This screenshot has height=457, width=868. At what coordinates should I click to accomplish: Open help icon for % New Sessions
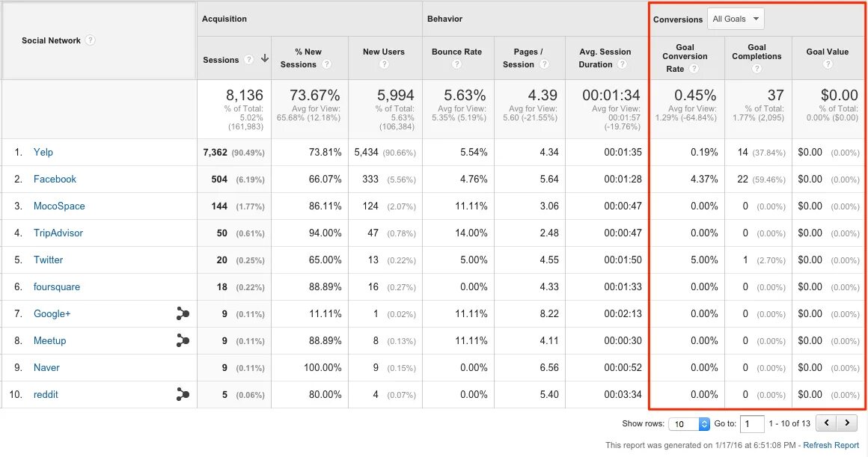[x=326, y=64]
